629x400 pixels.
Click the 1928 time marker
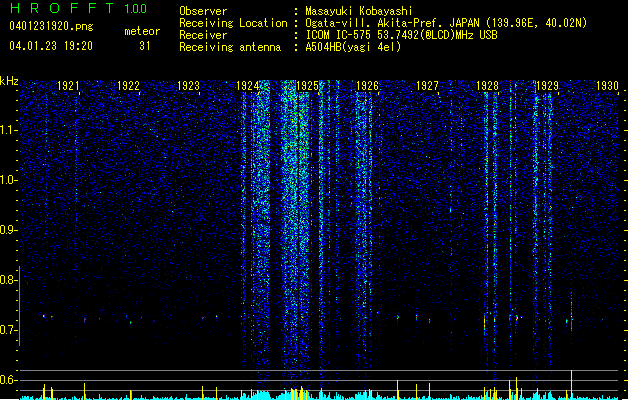tap(487, 86)
